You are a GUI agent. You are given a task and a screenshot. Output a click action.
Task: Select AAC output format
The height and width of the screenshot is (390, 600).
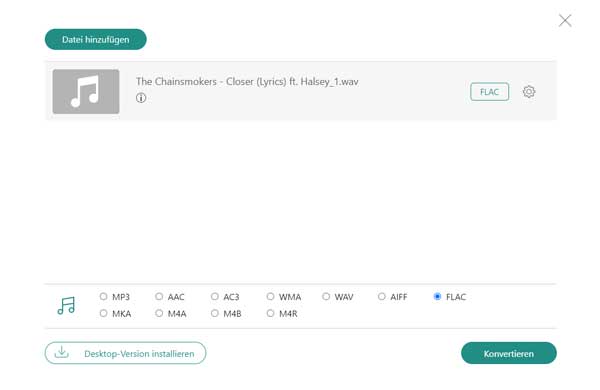pyautogui.click(x=159, y=296)
